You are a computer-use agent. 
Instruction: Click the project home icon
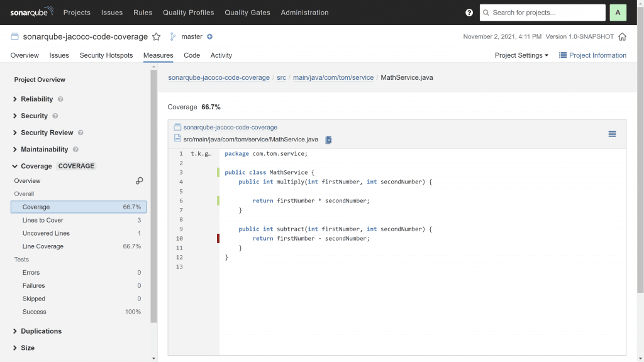622,37
